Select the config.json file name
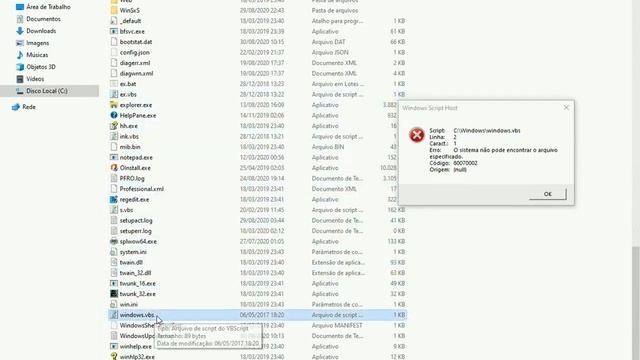The width and height of the screenshot is (640, 360). pyautogui.click(x=135, y=53)
